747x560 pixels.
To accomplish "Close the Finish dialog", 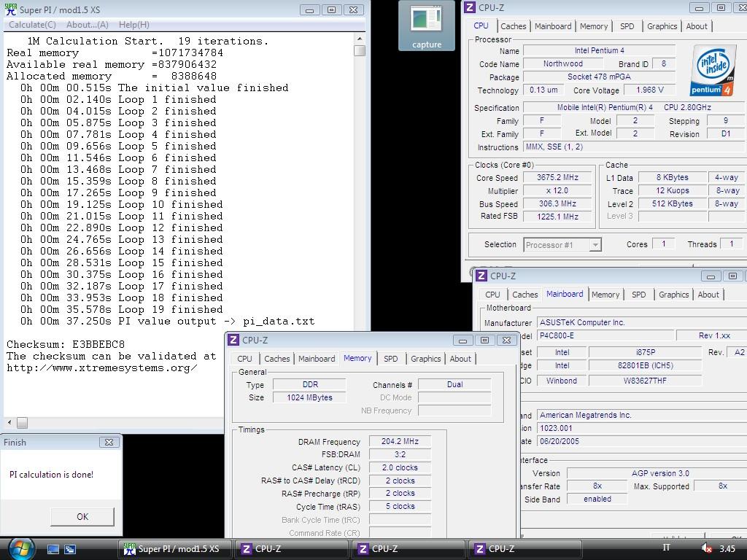I will click(x=109, y=443).
